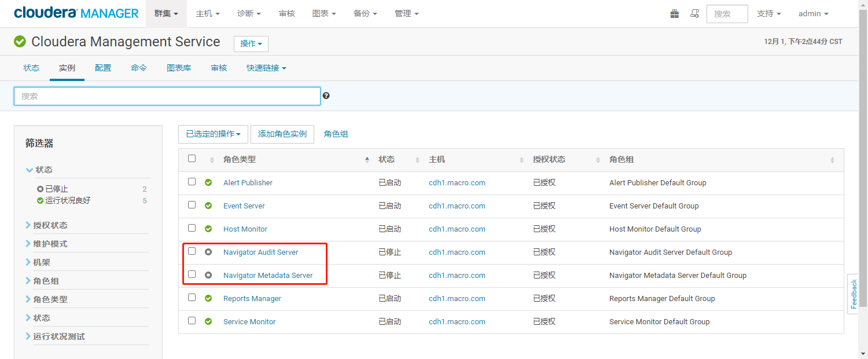868x359 pixels.
Task: Select the Event Server row checkbox
Action: pyautogui.click(x=192, y=205)
